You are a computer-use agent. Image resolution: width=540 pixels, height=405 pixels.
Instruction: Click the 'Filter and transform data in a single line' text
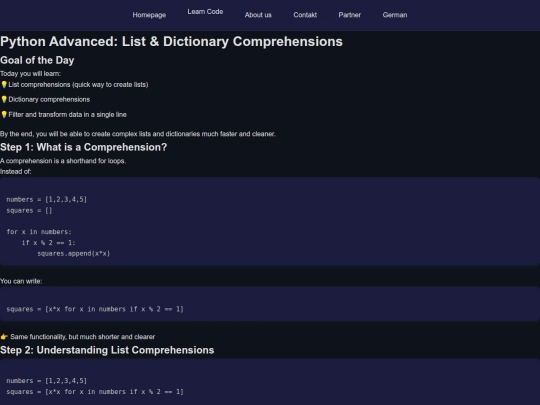tap(68, 115)
